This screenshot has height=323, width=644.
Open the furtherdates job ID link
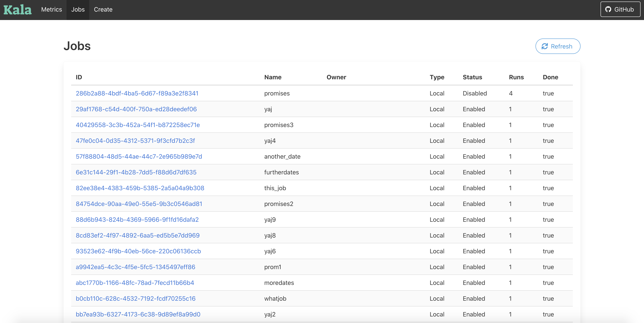[x=136, y=172]
